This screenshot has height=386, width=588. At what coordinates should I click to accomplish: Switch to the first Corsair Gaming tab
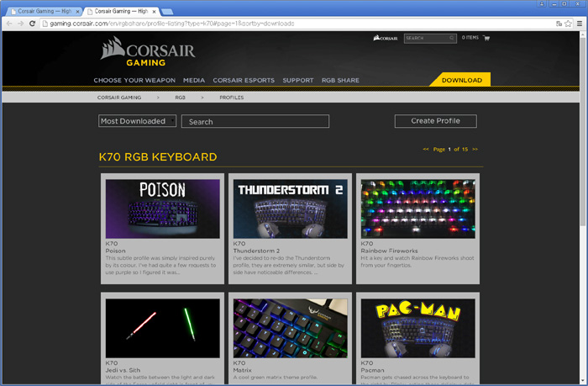[x=45, y=11]
